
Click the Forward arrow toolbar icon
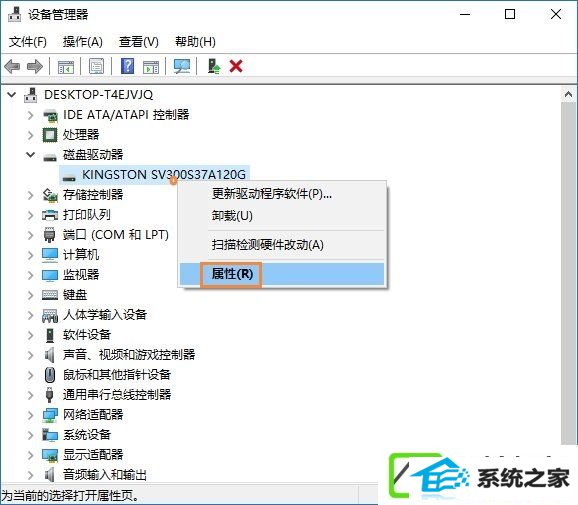[35, 67]
